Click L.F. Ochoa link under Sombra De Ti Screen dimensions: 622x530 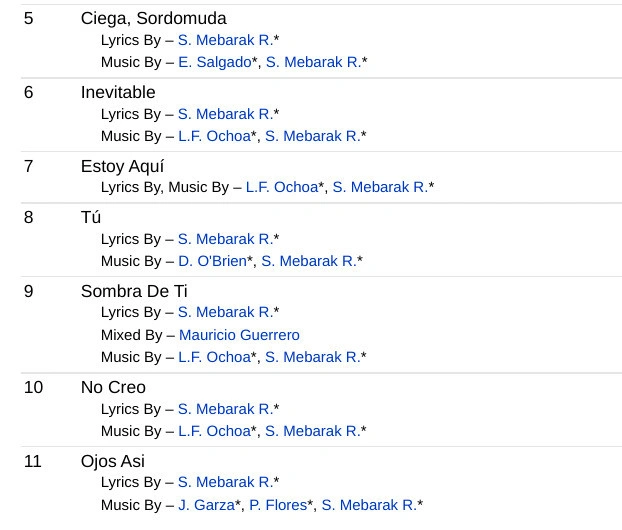tap(214, 357)
